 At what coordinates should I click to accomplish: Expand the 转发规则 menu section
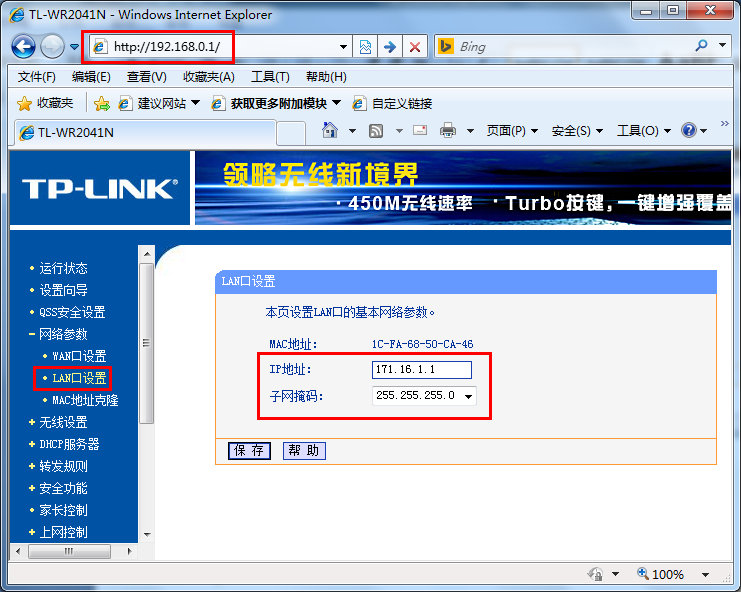tap(63, 466)
